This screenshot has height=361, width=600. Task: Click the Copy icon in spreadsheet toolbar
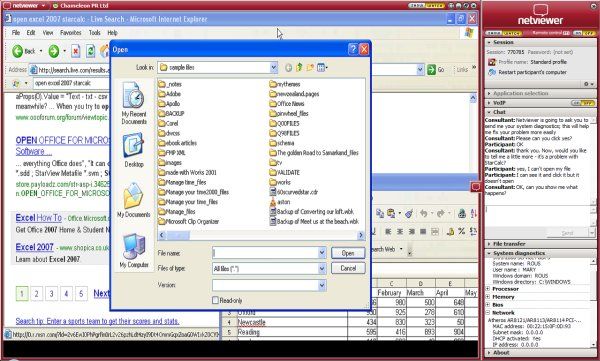pyautogui.click(x=380, y=214)
